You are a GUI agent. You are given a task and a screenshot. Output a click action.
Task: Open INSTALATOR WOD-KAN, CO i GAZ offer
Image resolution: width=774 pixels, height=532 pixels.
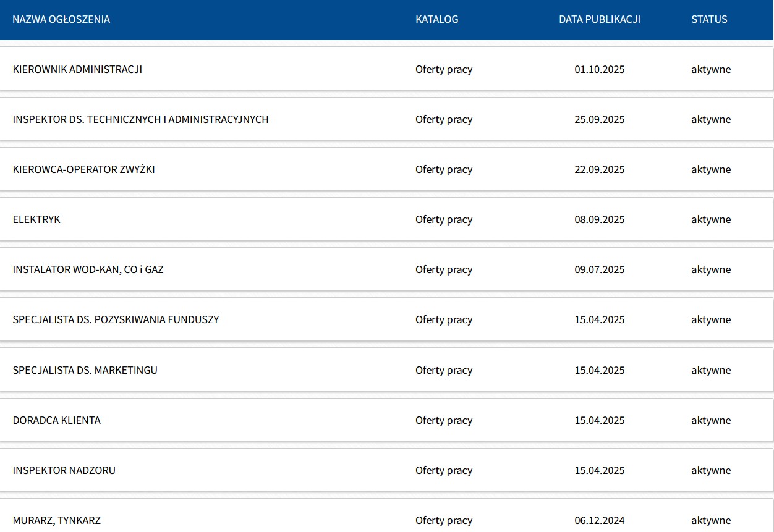pyautogui.click(x=88, y=269)
